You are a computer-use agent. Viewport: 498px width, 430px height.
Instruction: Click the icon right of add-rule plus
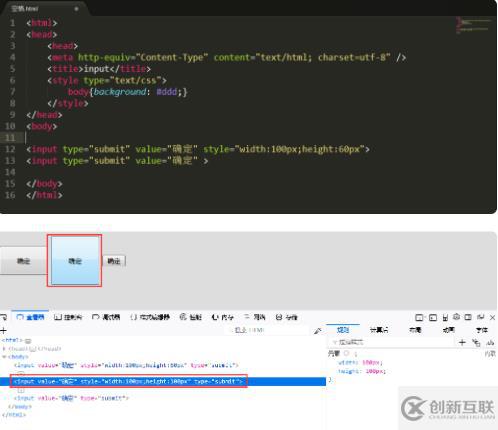(476, 342)
